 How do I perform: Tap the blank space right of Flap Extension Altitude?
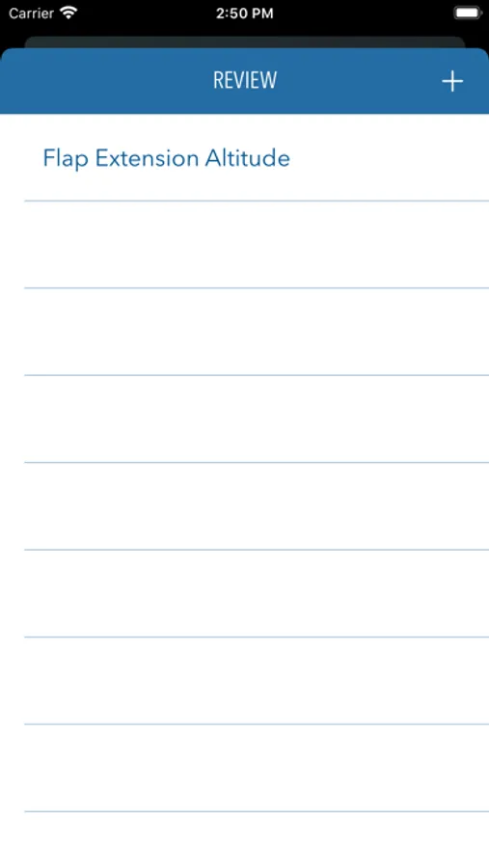390,158
